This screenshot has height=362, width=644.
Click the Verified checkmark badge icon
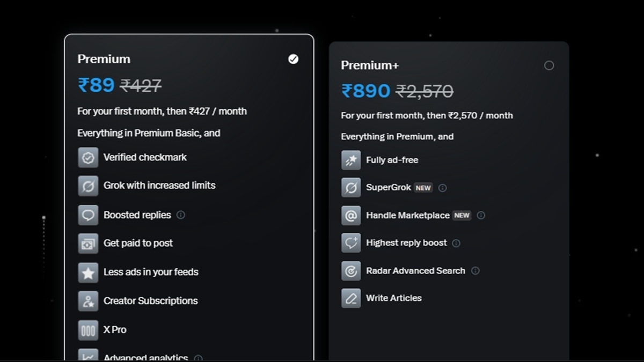pos(88,158)
